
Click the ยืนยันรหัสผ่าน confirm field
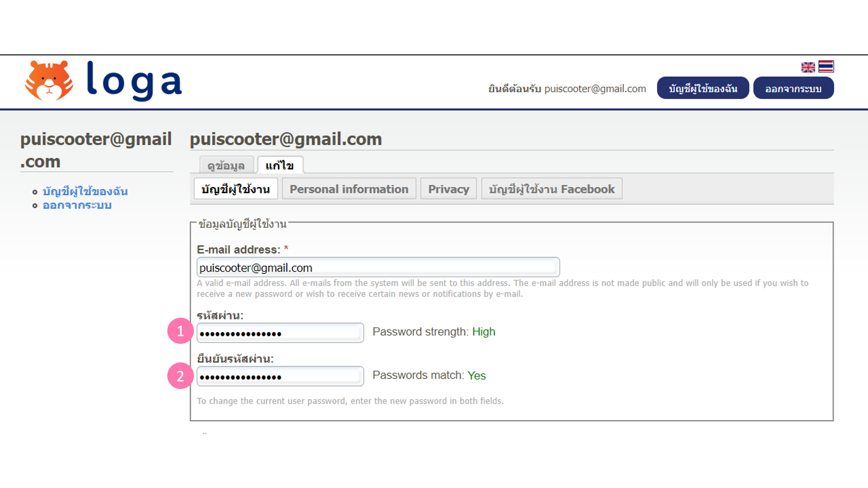tap(280, 376)
